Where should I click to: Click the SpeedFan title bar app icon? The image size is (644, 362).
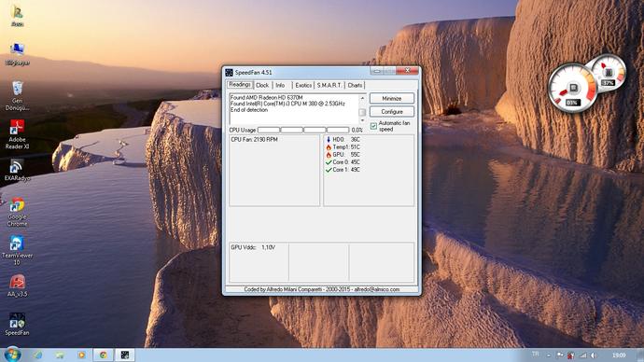tap(230, 72)
